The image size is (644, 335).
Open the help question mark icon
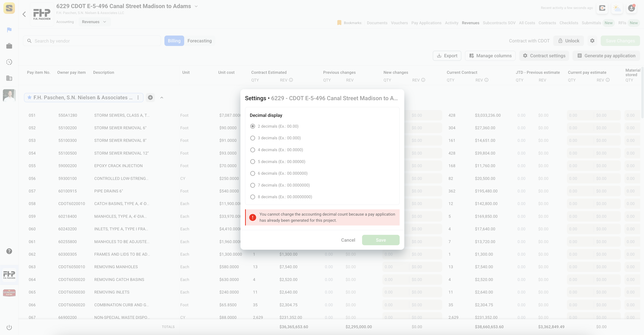[9, 251]
